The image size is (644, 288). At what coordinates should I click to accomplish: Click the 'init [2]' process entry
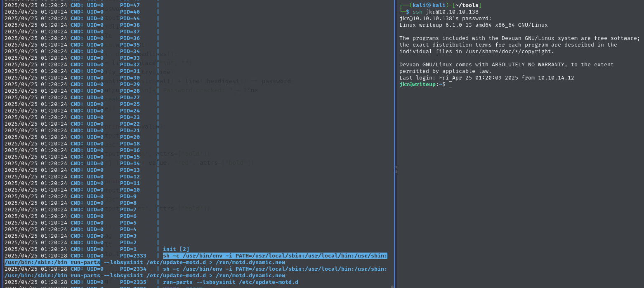pyautogui.click(x=176, y=249)
